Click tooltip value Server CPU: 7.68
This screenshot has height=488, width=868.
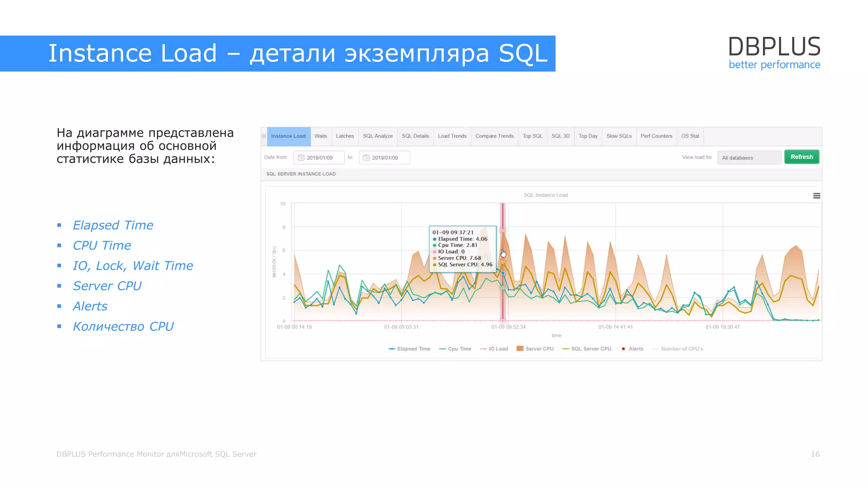[457, 258]
